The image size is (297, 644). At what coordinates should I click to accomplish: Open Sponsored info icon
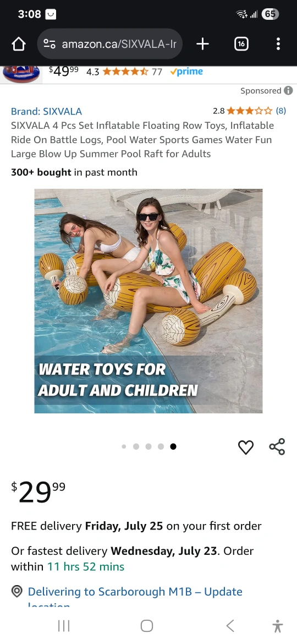[288, 90]
